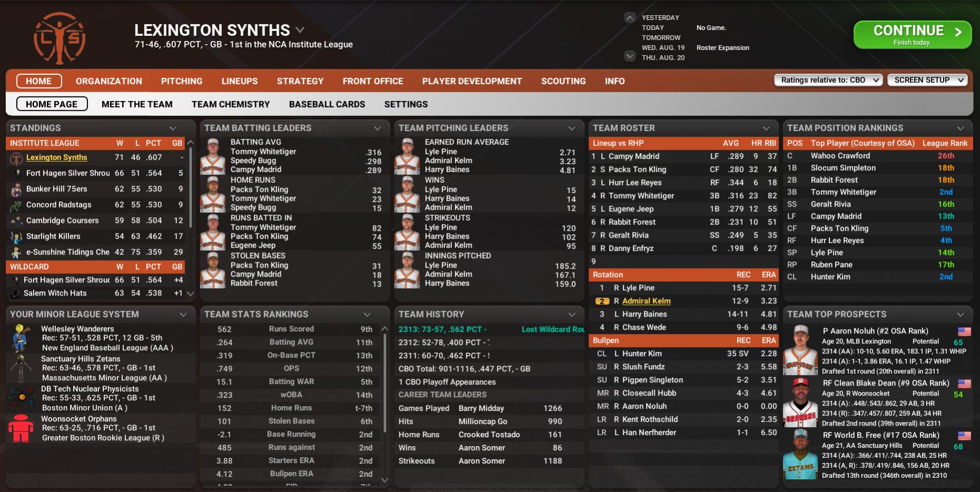Click the Woonsocket Orphans red robot logo

(21, 428)
